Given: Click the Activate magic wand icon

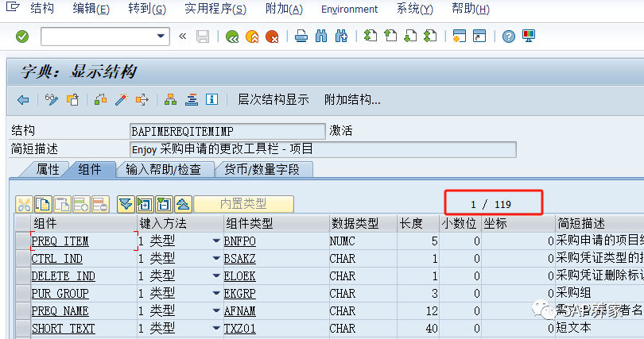Looking at the screenshot, I should click(x=121, y=99).
